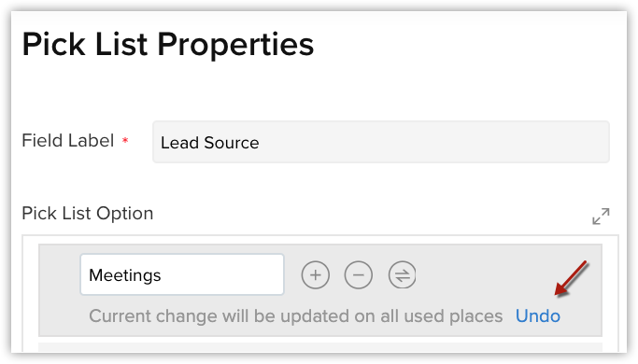The width and height of the screenshot is (638, 364).
Task: Focus the Meetings option text box
Action: click(x=182, y=274)
